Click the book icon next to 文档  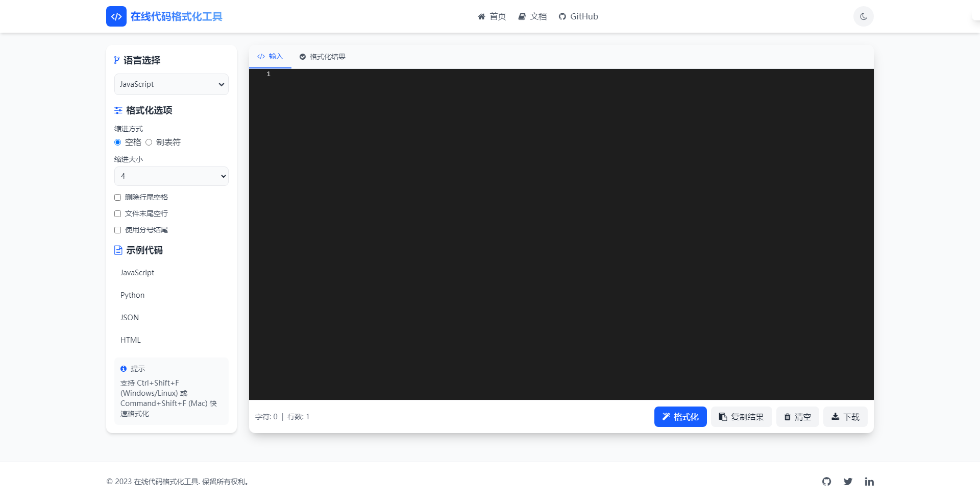coord(522,17)
